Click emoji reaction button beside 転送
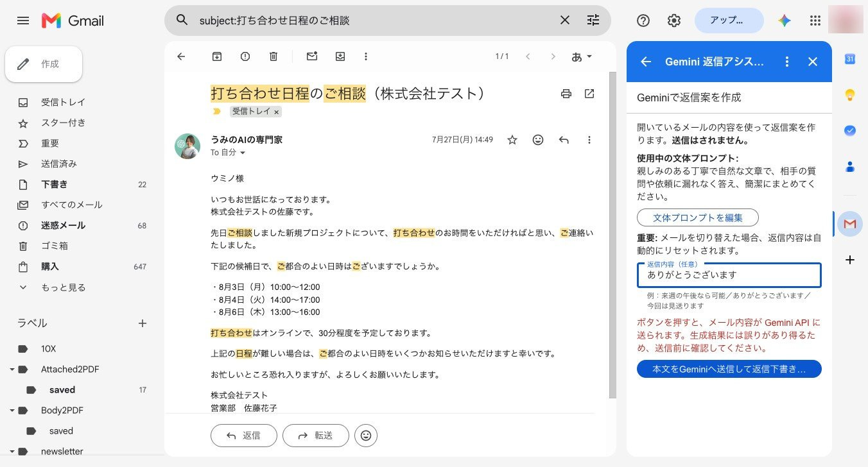The height and width of the screenshot is (467, 868). (366, 436)
